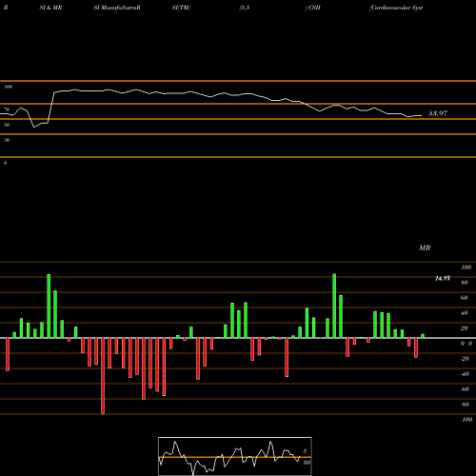Click the MR axis label 80
The width and height of the screenshot is (476, 476).
pyautogui.click(x=465, y=283)
